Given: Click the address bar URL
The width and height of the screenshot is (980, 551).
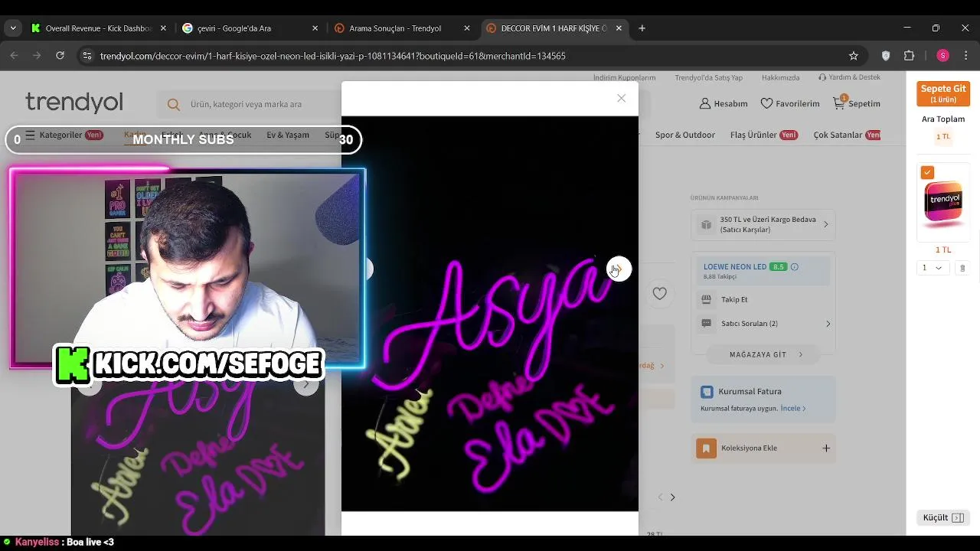Looking at the screenshot, I should point(332,56).
